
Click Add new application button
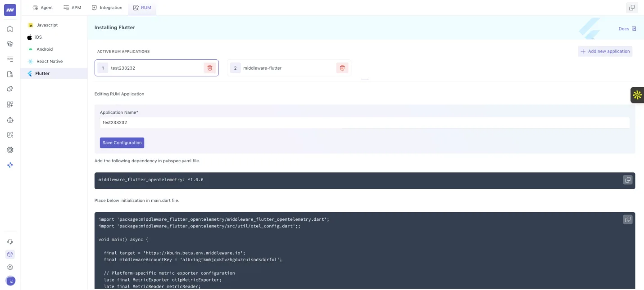[x=605, y=51]
